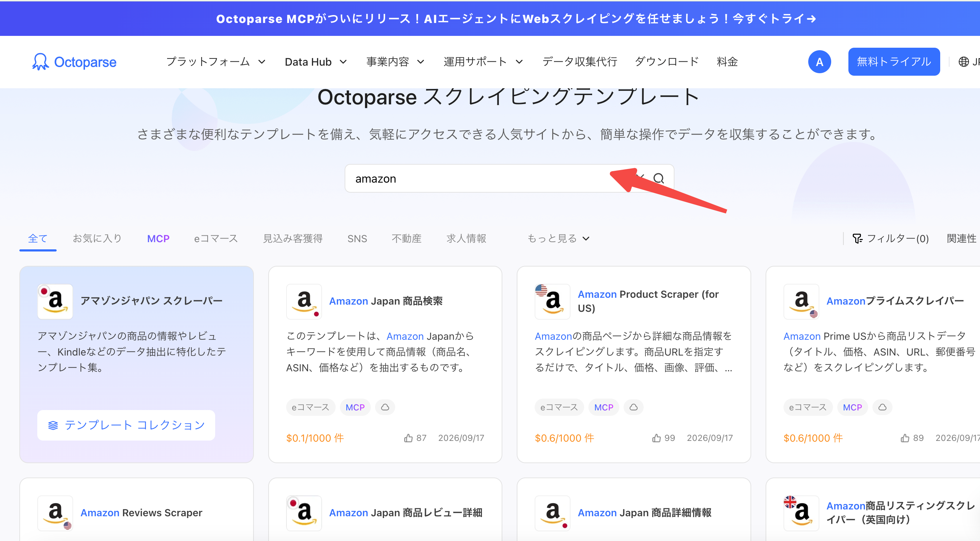Open Amazon Japan 商品レビュー詳細 title
Screen dimensions: 980x541
tap(406, 513)
